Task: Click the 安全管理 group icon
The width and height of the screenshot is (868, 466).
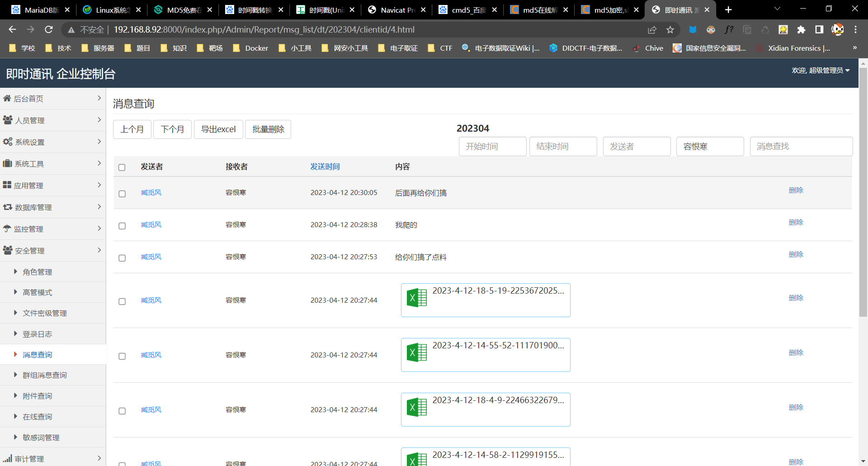Action: 8,250
